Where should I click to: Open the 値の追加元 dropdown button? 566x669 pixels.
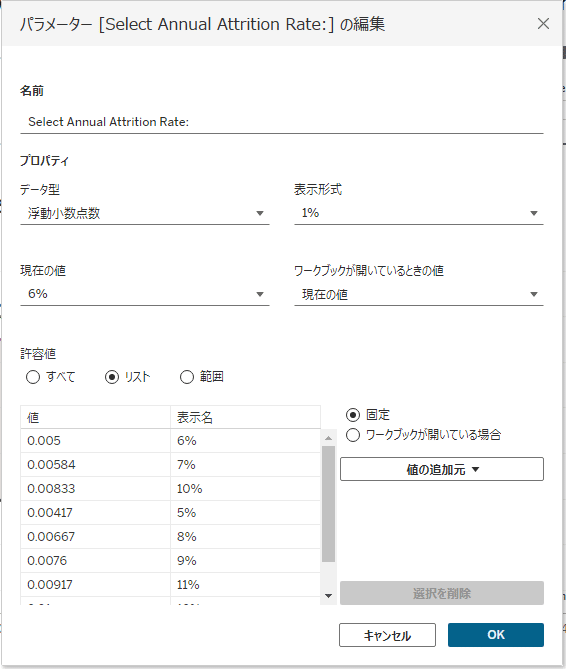[x=442, y=469]
